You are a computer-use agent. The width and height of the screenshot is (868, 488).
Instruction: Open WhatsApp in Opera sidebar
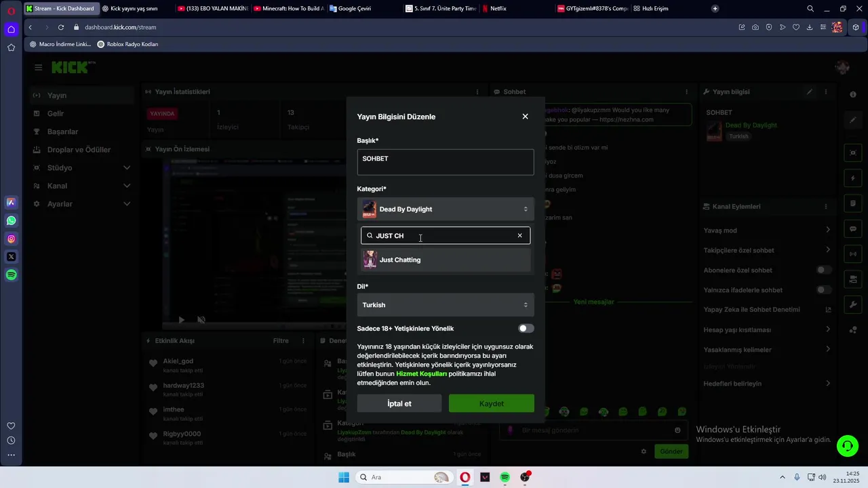click(11, 220)
